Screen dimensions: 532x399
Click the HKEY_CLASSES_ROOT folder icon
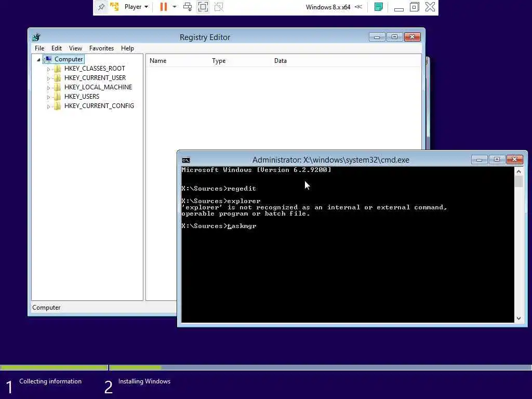click(x=58, y=69)
